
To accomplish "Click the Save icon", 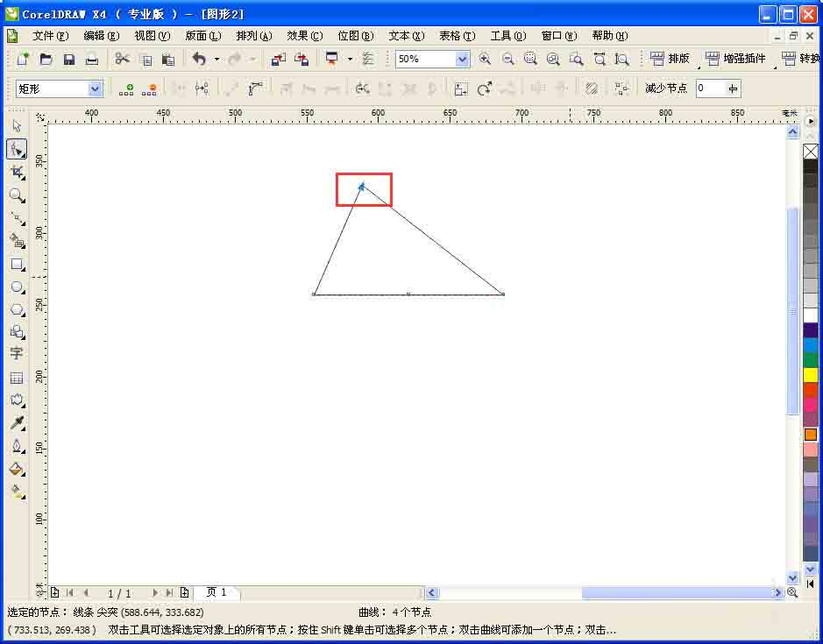I will tap(68, 60).
